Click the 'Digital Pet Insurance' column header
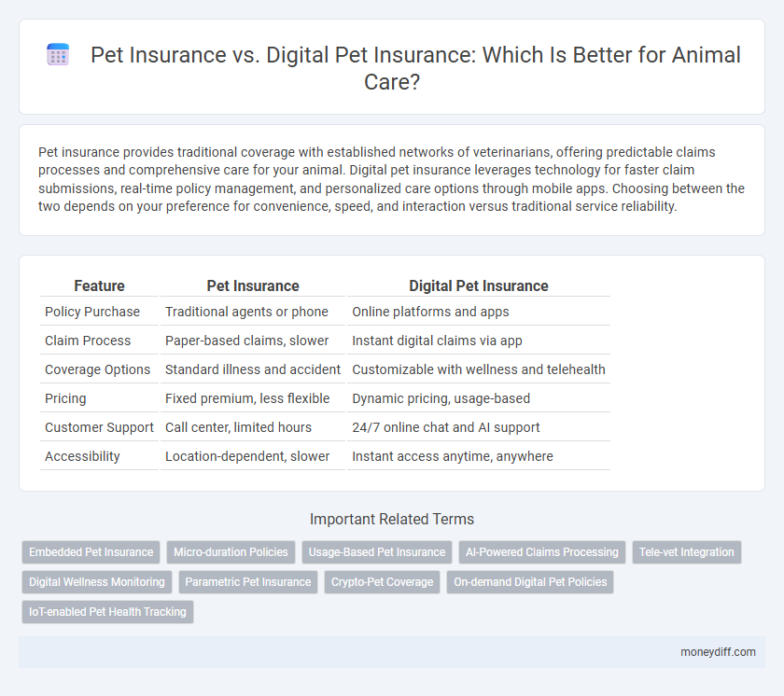 click(x=479, y=285)
